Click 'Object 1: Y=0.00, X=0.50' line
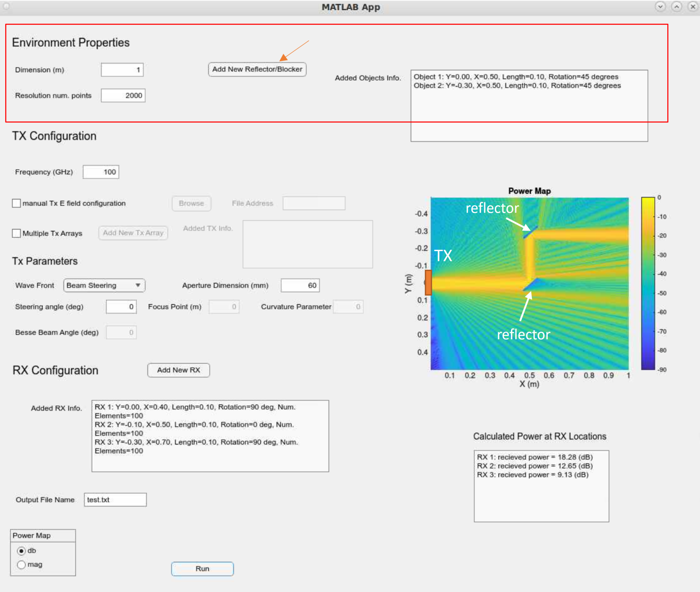 (x=516, y=77)
